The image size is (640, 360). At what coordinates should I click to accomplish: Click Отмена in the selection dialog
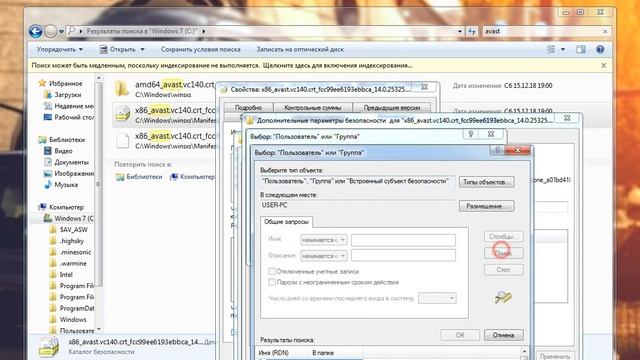point(503,335)
